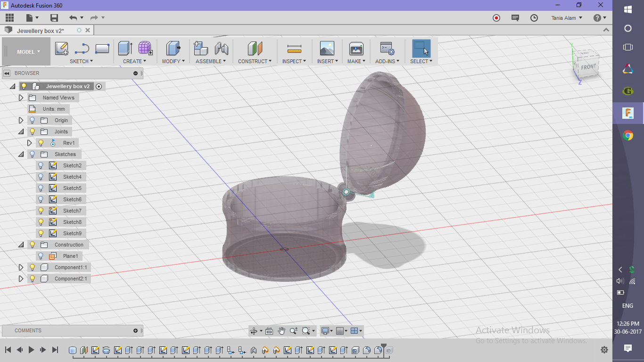The height and width of the screenshot is (362, 644).
Task: Click the 3D Print make icon
Action: click(x=356, y=49)
